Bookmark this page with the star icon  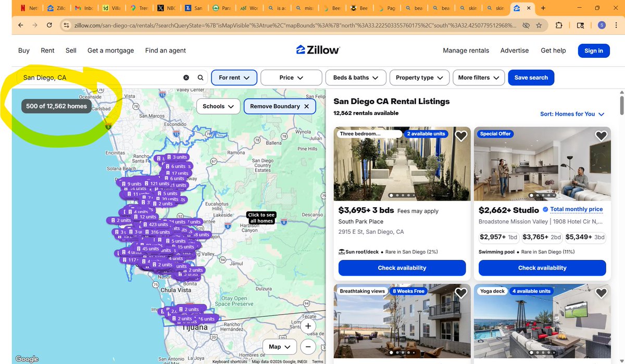[x=539, y=25]
